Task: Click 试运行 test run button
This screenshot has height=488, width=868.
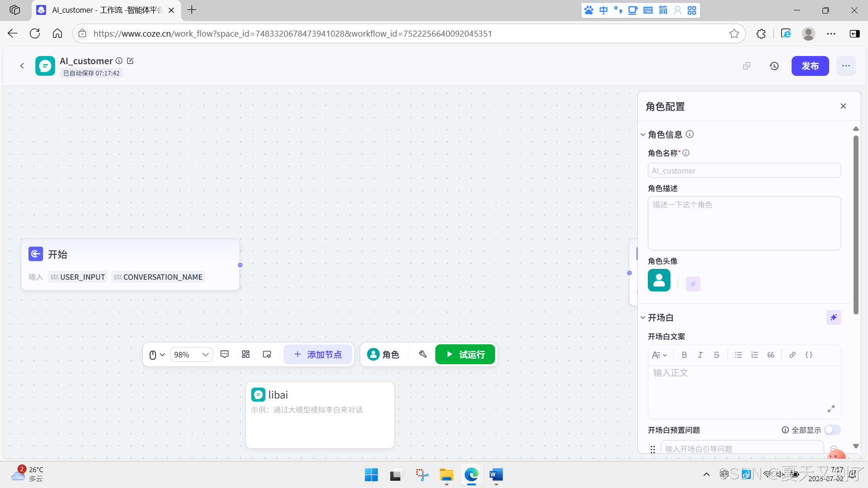Action: [x=465, y=355]
